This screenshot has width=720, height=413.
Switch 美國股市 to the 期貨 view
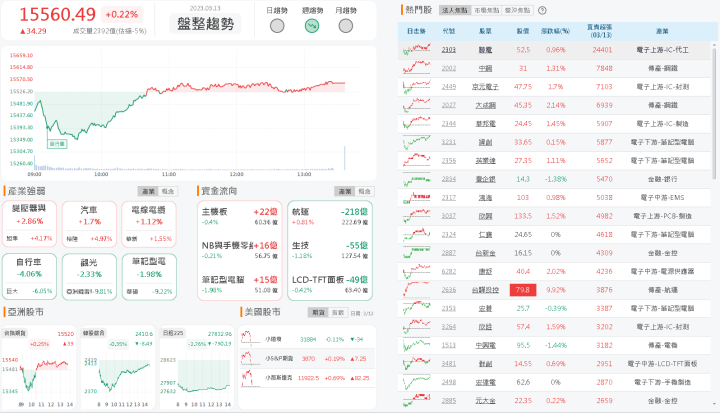point(318,312)
